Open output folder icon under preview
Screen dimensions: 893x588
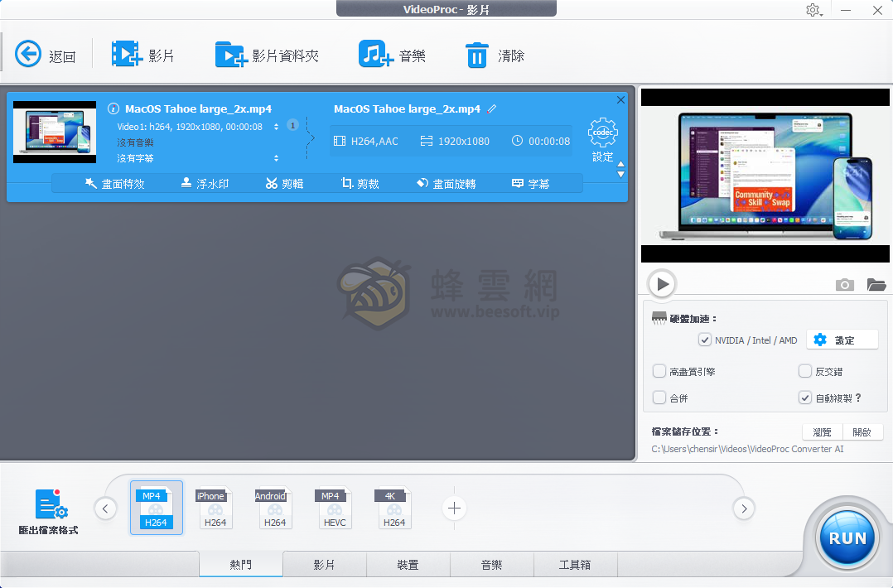[x=876, y=284]
